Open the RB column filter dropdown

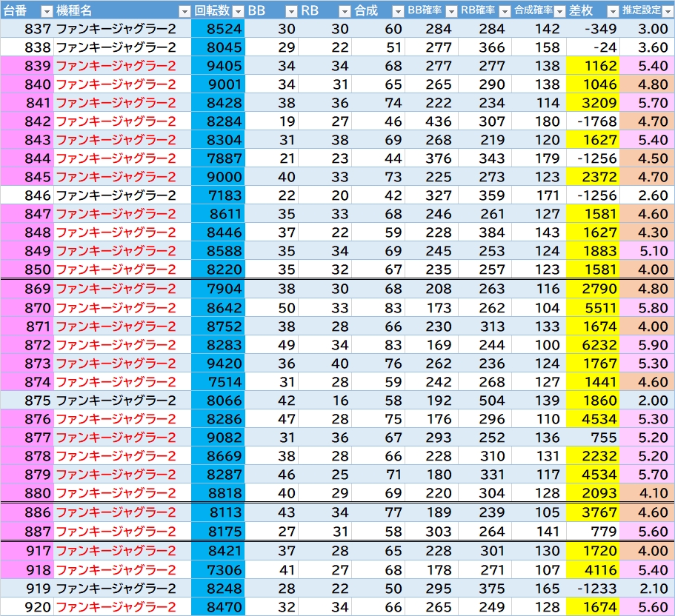click(x=345, y=12)
